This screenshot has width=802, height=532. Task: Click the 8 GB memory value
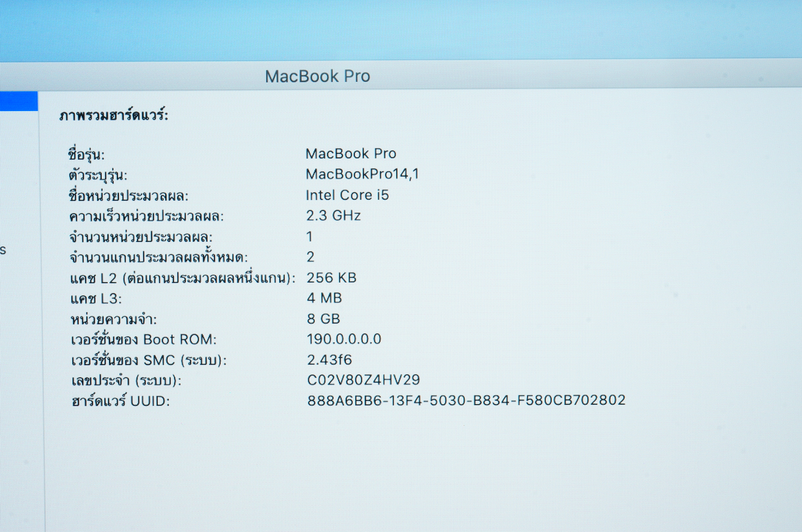pyautogui.click(x=323, y=319)
